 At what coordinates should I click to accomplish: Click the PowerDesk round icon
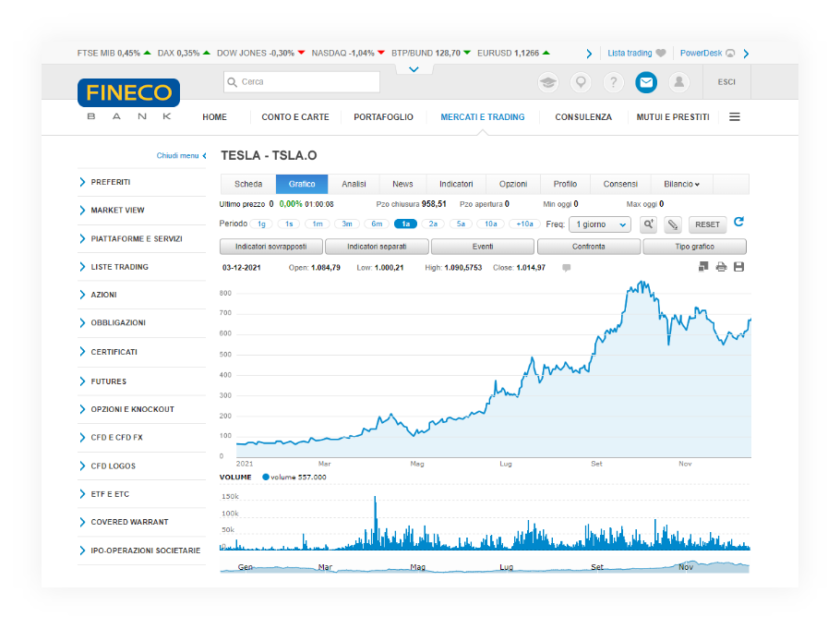tap(730, 53)
